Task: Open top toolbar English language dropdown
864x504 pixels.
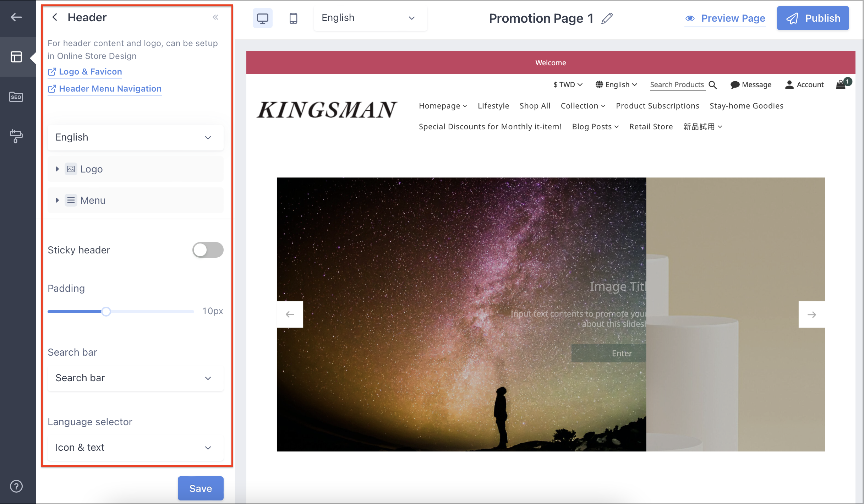Action: point(370,18)
